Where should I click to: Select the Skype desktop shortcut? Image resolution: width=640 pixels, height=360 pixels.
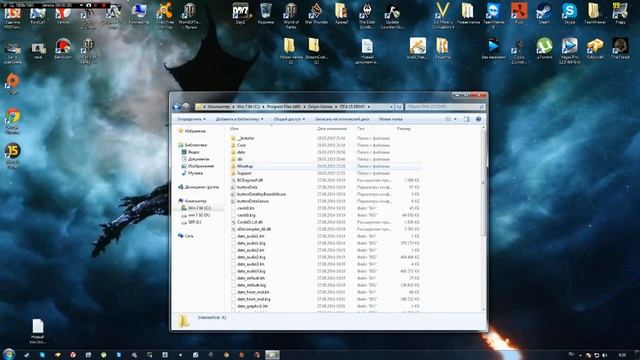coord(569,14)
